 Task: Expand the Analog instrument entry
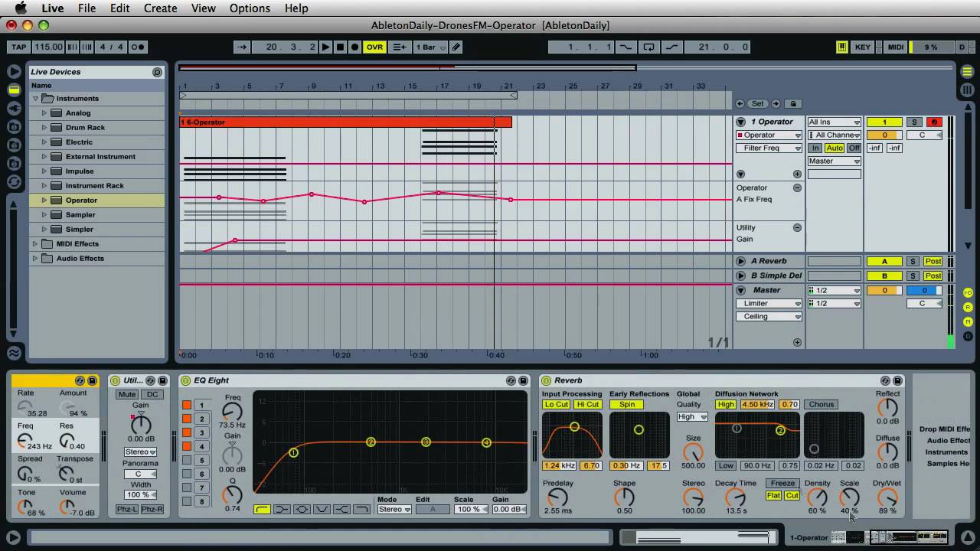[x=44, y=113]
